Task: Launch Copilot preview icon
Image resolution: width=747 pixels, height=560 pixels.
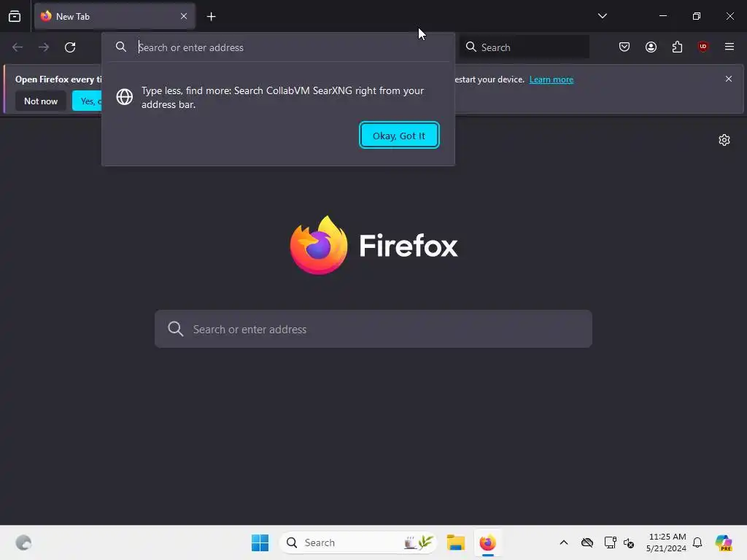Action: pyautogui.click(x=723, y=542)
